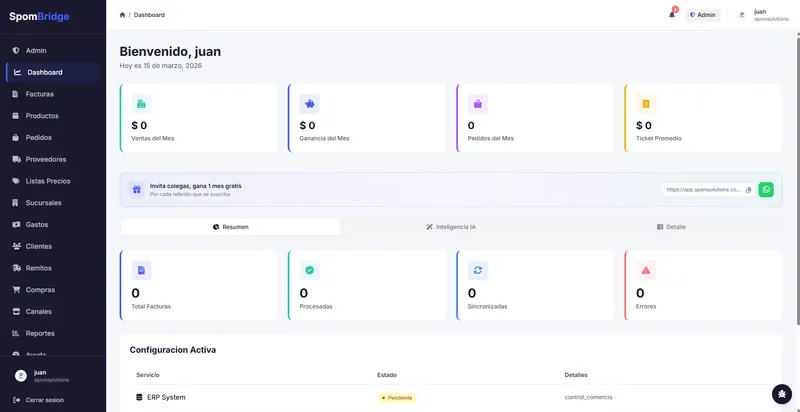This screenshot has height=412, width=800.
Task: Click the bug report floating icon
Action: 782,394
